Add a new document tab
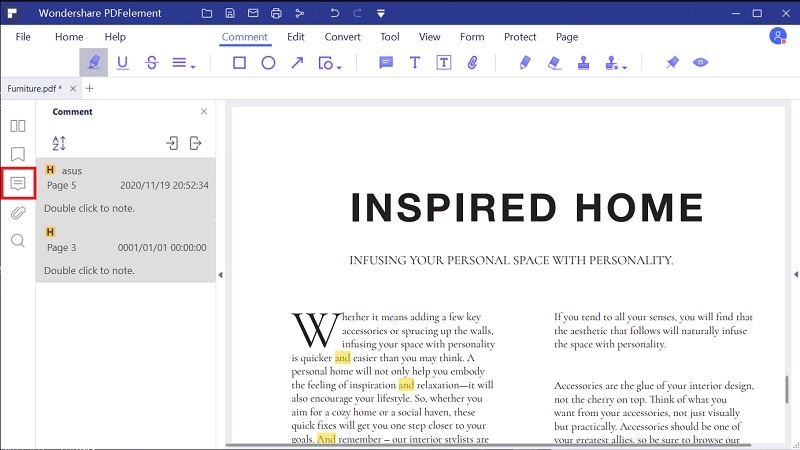800x450 pixels. (89, 88)
